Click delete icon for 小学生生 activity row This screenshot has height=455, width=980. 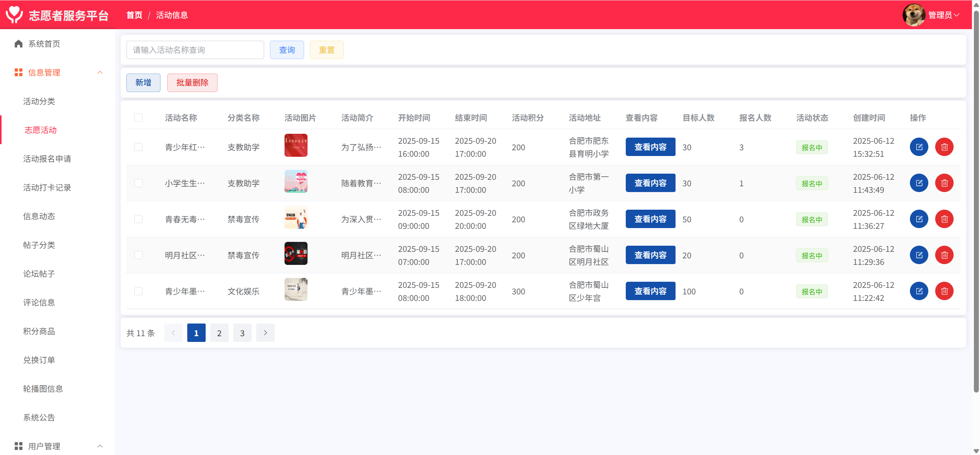point(944,183)
